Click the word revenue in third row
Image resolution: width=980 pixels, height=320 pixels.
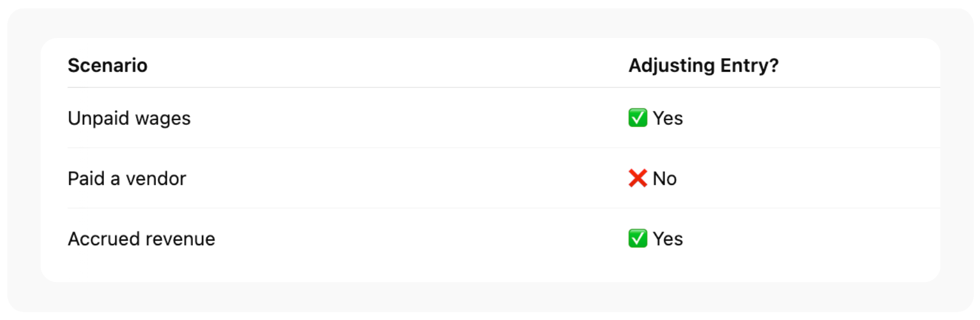179,239
